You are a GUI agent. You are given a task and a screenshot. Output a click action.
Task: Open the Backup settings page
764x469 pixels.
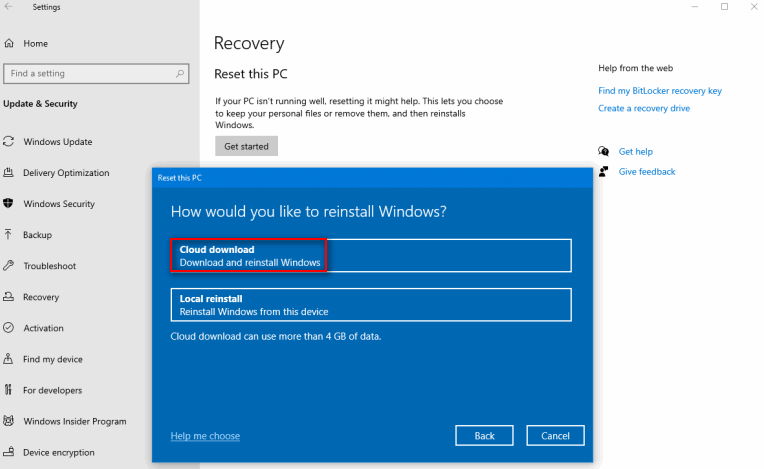click(x=37, y=235)
